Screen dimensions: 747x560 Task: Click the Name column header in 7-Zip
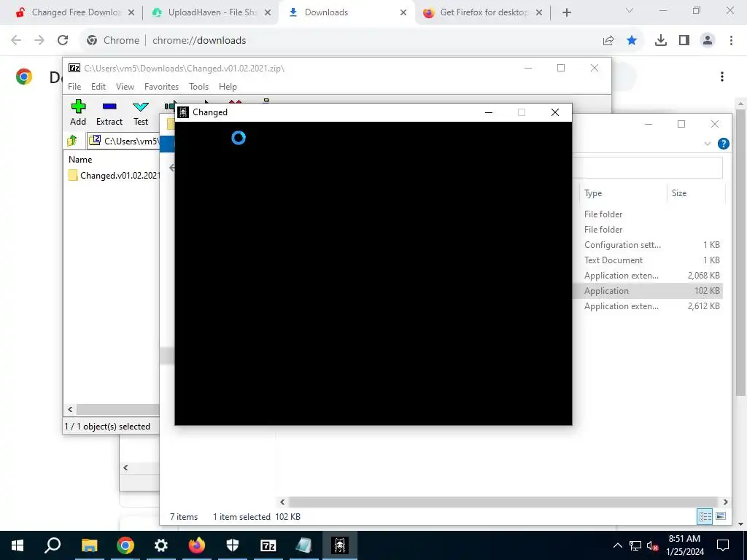click(x=80, y=160)
